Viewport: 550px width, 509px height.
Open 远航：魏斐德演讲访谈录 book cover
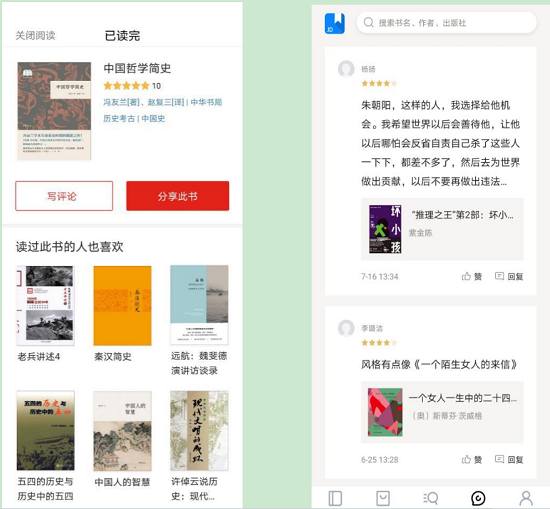tap(199, 305)
